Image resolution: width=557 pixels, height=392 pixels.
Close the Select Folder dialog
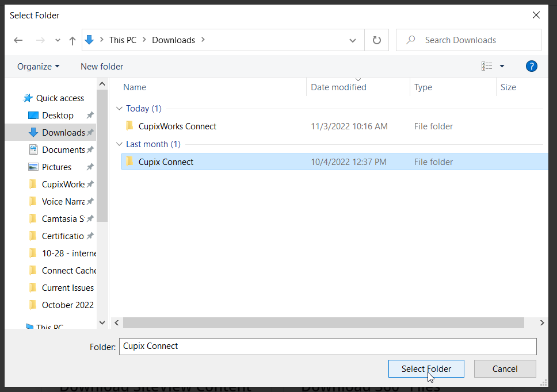pos(536,15)
